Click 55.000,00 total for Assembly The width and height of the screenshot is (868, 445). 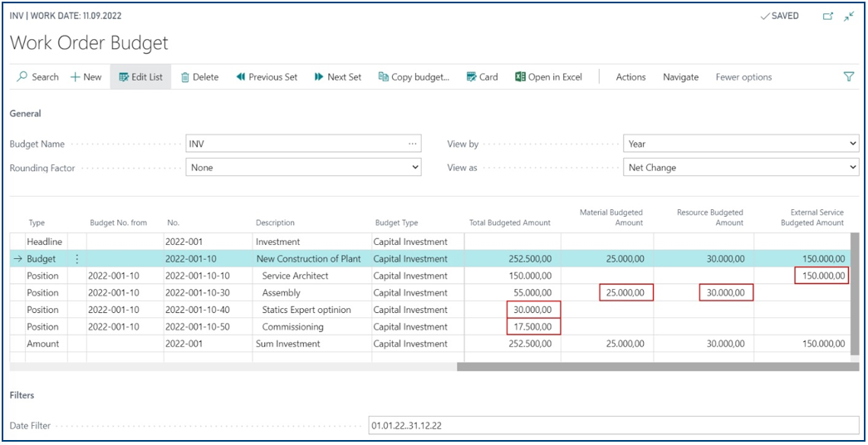[532, 293]
